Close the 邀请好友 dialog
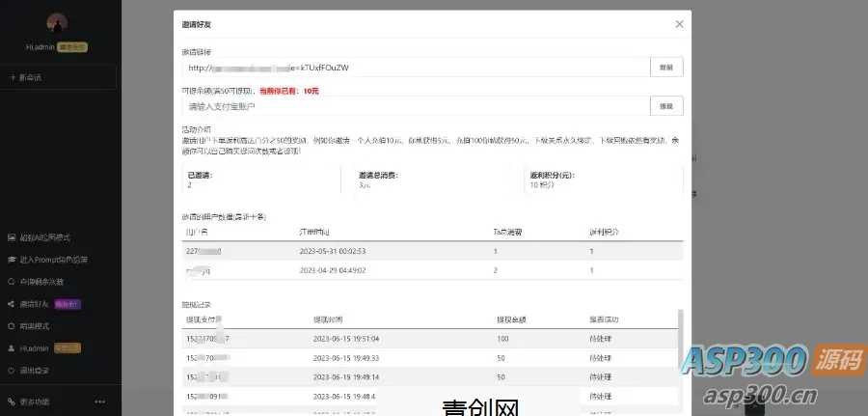The width and height of the screenshot is (868, 416). click(679, 24)
